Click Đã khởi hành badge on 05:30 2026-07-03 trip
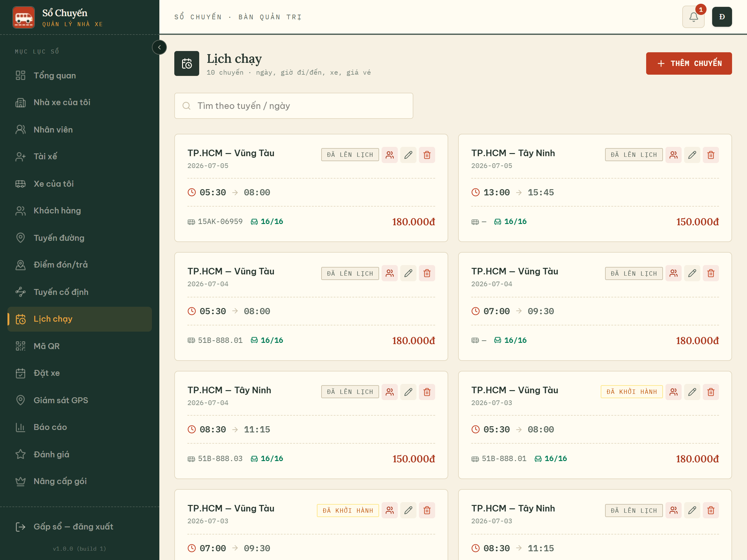 click(632, 392)
